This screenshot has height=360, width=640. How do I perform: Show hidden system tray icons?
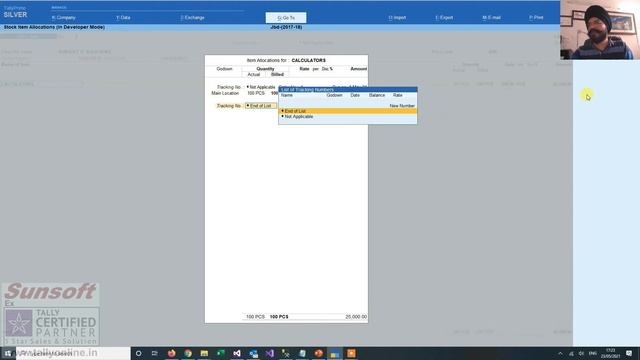click(560, 353)
